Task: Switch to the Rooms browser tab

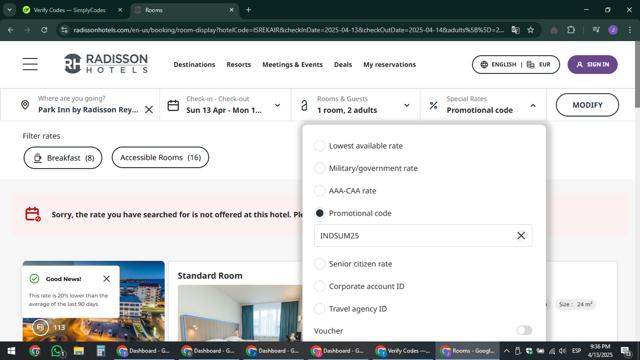Action: click(x=184, y=10)
